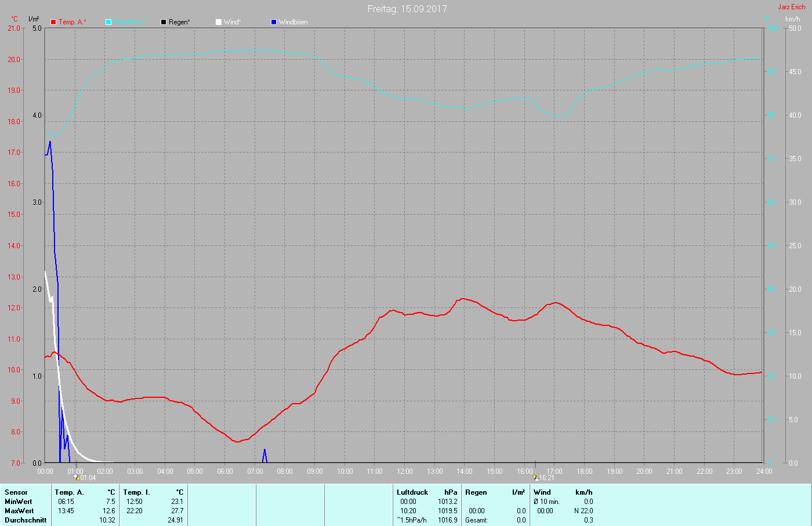Click the 01:04 marker icon on time axis
The width and height of the screenshot is (812, 526).
tap(77, 477)
